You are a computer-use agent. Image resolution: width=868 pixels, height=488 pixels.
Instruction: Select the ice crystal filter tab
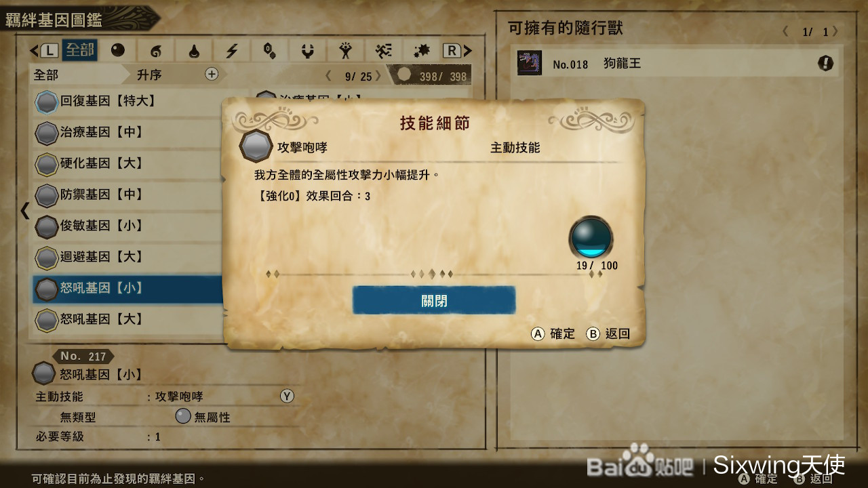click(x=270, y=51)
